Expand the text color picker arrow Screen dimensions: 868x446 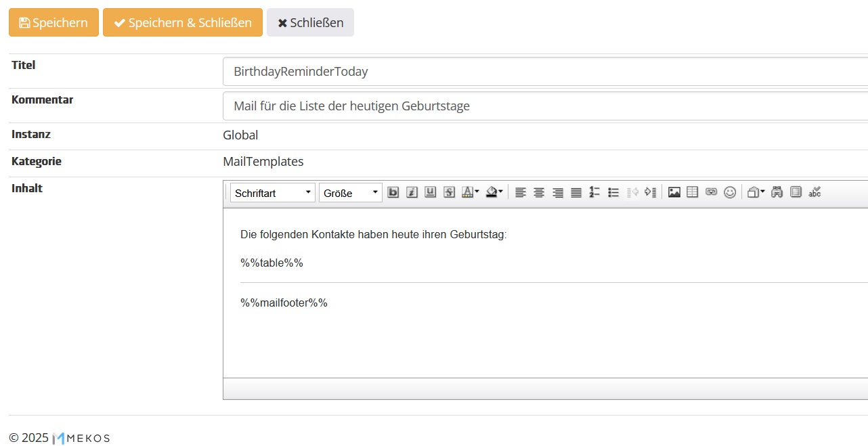point(477,192)
